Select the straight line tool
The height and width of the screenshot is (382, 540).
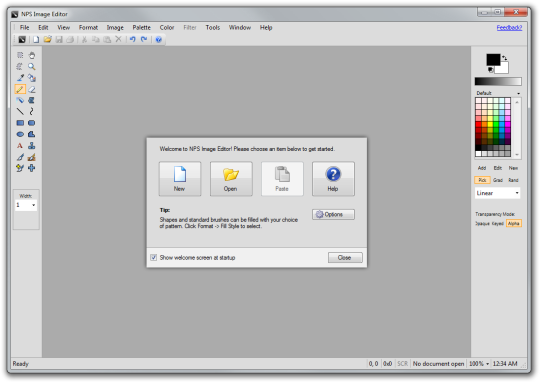[20, 112]
